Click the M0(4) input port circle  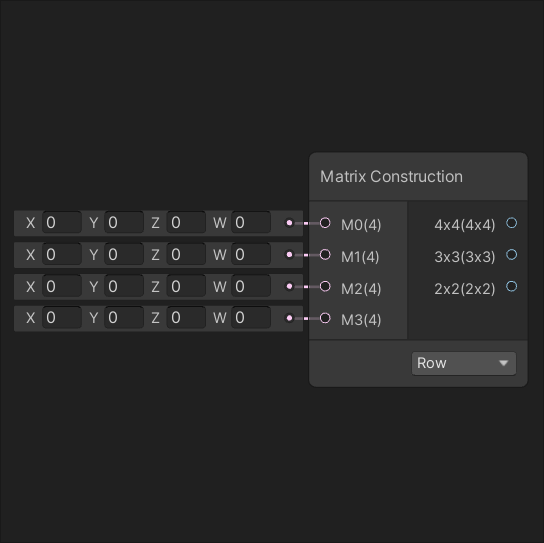pos(325,223)
